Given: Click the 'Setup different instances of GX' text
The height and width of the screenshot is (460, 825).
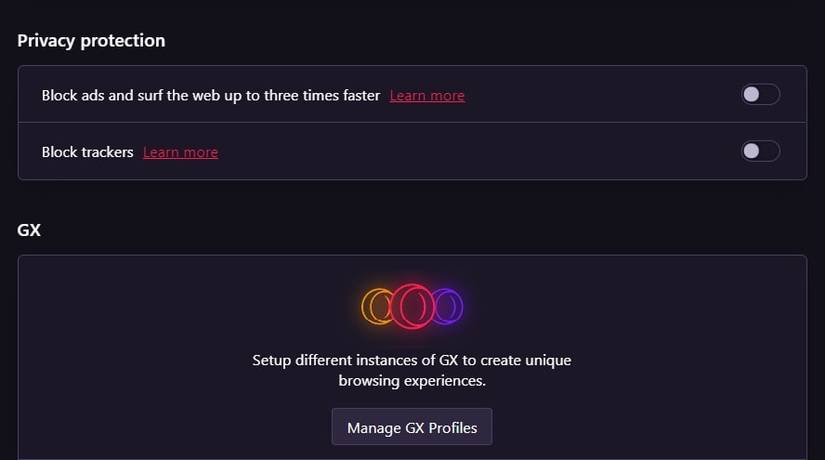Looking at the screenshot, I should (411, 360).
